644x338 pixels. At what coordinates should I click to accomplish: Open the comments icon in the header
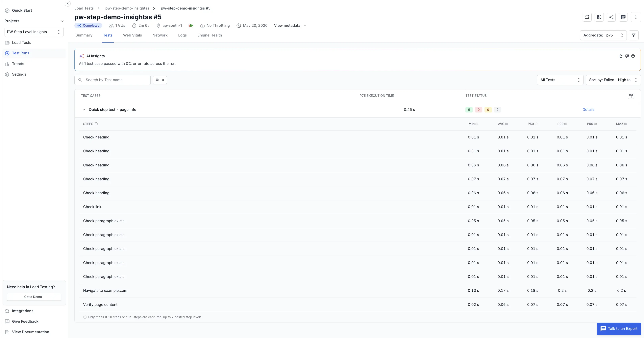(x=623, y=17)
